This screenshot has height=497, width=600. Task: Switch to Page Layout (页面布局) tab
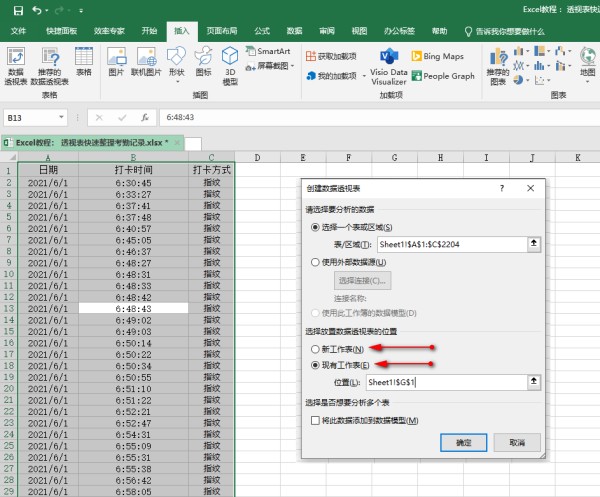coord(222,31)
